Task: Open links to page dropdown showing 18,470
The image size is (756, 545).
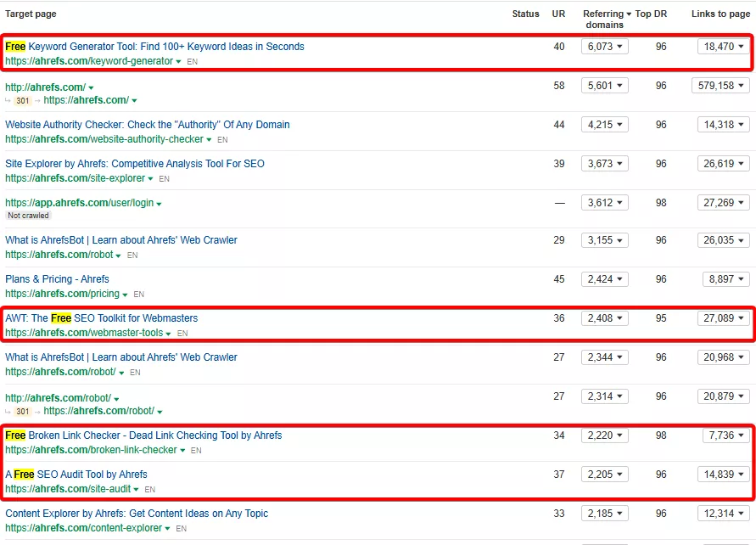Action: (723, 47)
